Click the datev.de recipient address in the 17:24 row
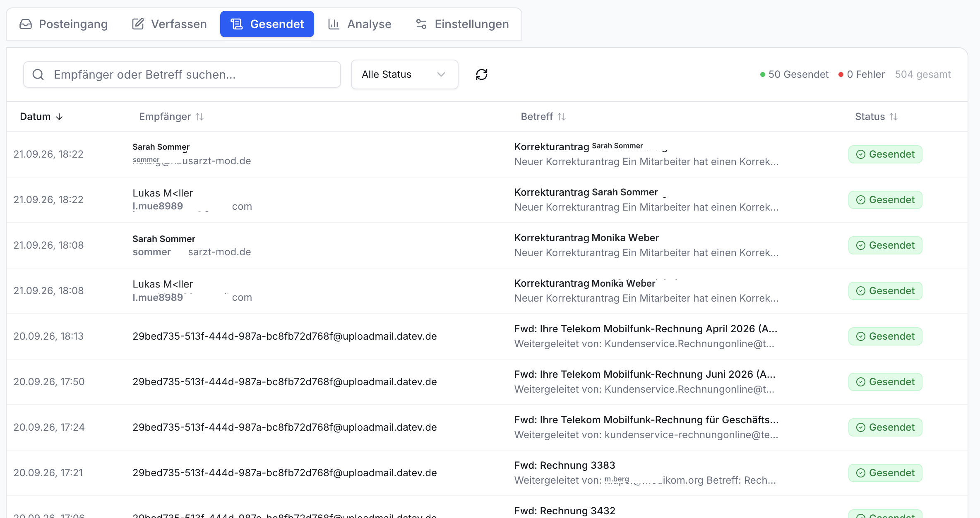980x518 pixels. 285,427
